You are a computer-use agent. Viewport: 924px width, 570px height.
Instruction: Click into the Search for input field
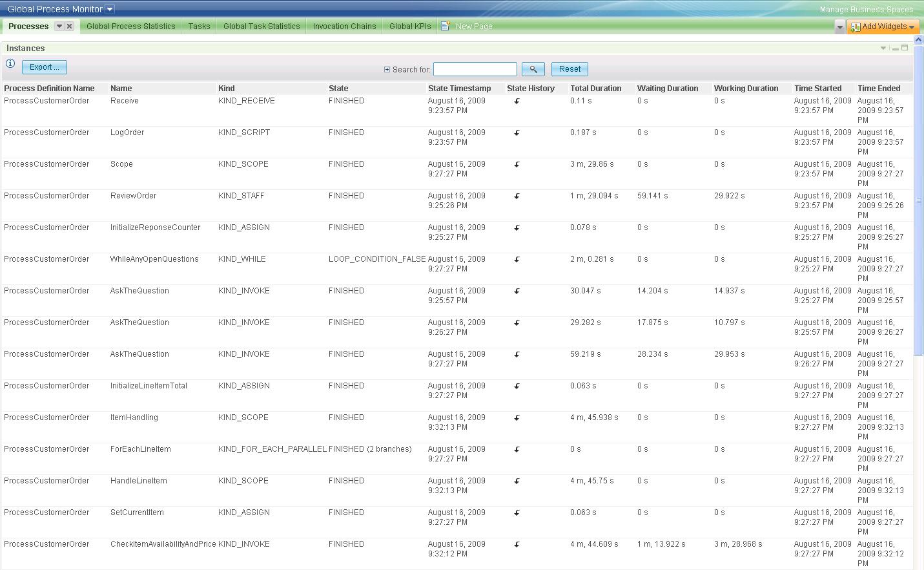pos(475,69)
